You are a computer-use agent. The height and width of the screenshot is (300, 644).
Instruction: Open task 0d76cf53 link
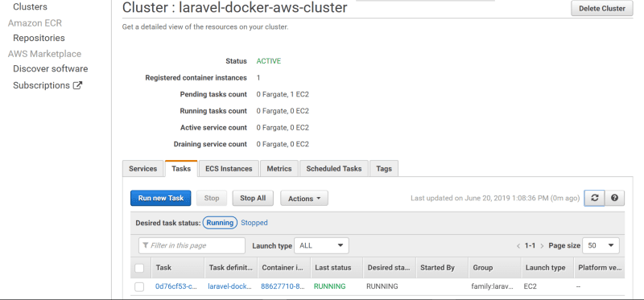tap(176, 286)
